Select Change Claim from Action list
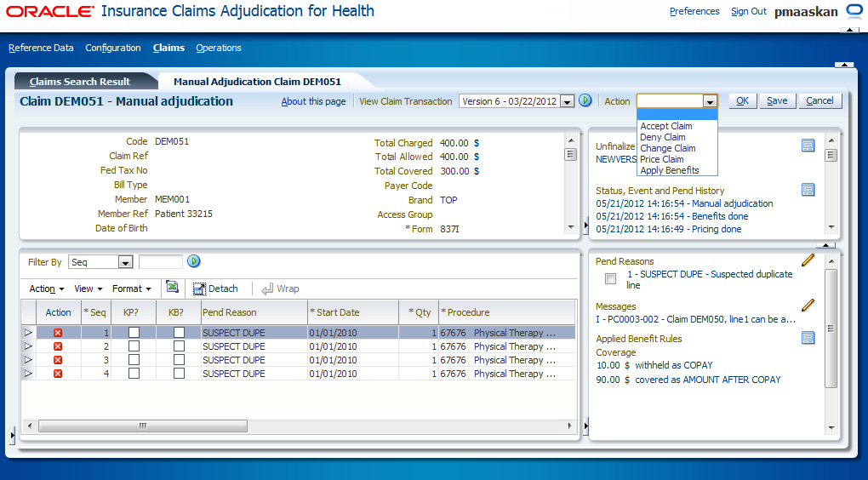868x480 pixels. 668,148
